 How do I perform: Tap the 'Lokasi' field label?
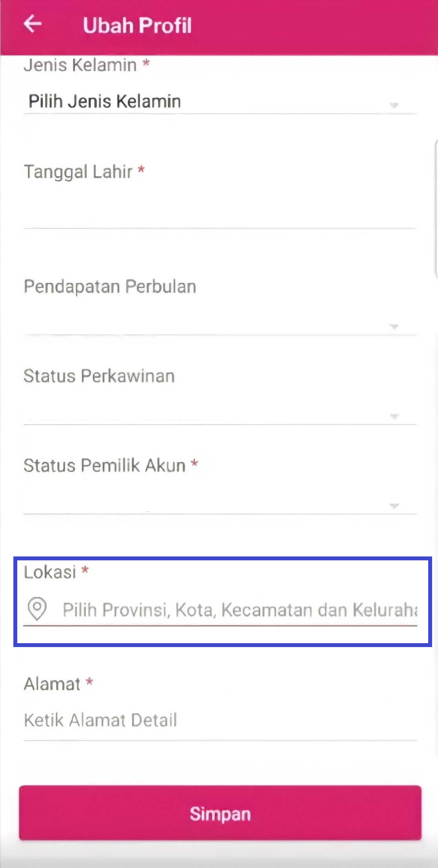coord(50,572)
